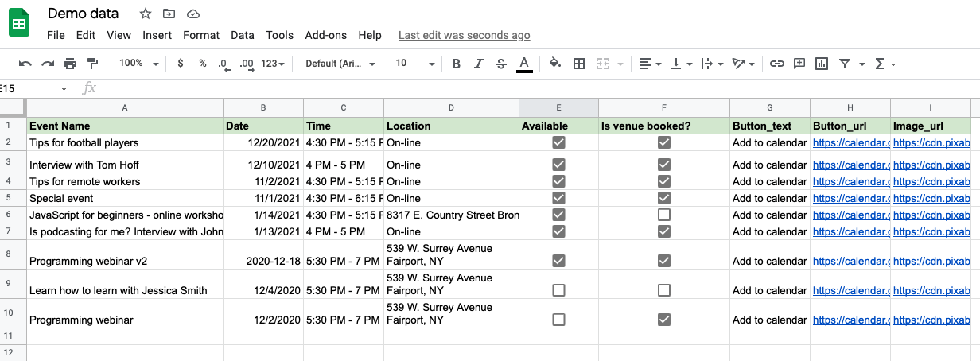Open calendar link for Tips for football players
The image size is (980, 361).
pos(850,142)
